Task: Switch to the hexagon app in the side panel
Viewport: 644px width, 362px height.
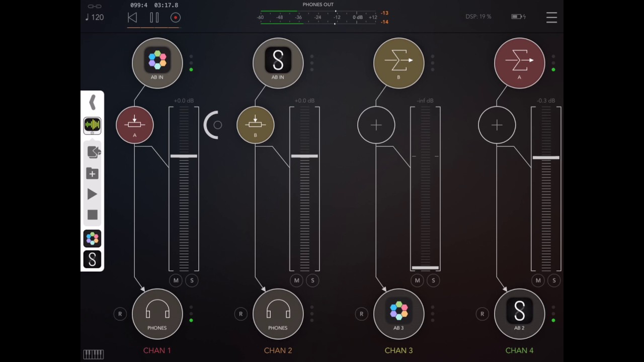Action: click(92, 238)
